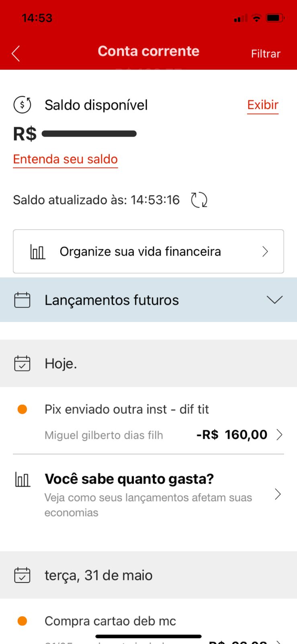Refresh the balance with circular arrows icon
Viewport: 297px width, 644px height.
(x=199, y=200)
